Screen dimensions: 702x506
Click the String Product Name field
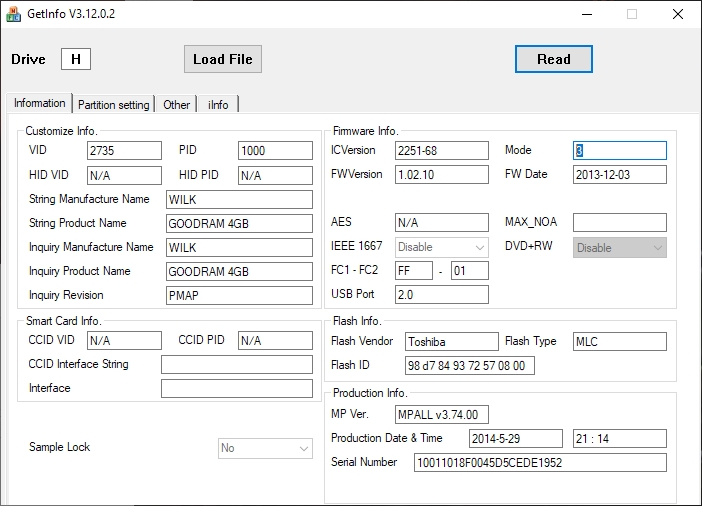click(x=239, y=223)
